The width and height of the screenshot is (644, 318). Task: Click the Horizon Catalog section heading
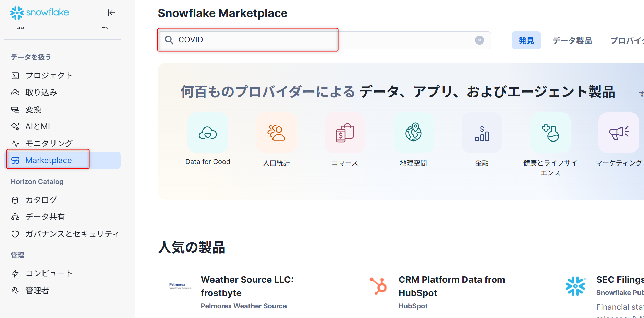click(37, 182)
